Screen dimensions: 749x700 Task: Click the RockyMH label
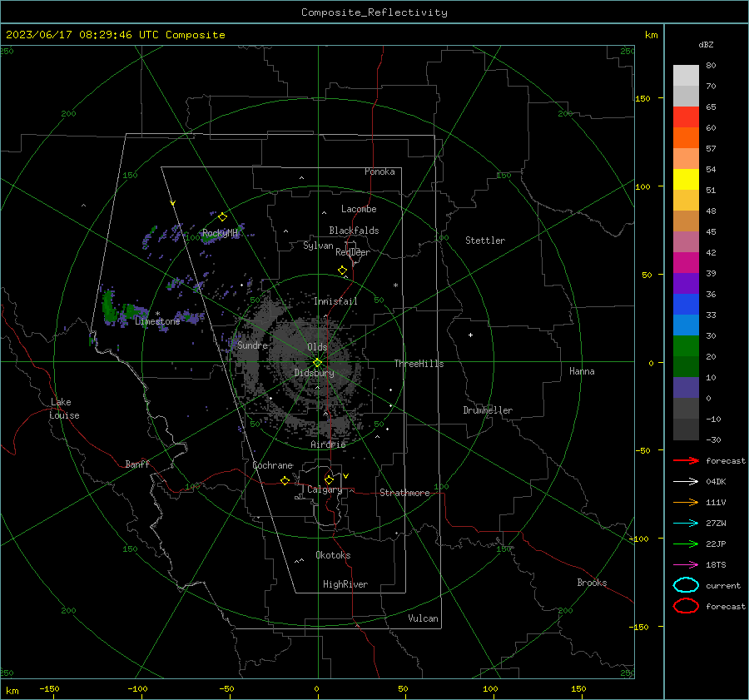pyautogui.click(x=220, y=233)
